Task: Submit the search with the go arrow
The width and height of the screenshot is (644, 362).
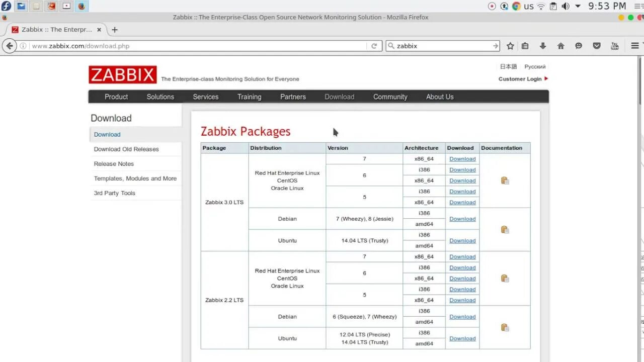Action: [x=496, y=46]
